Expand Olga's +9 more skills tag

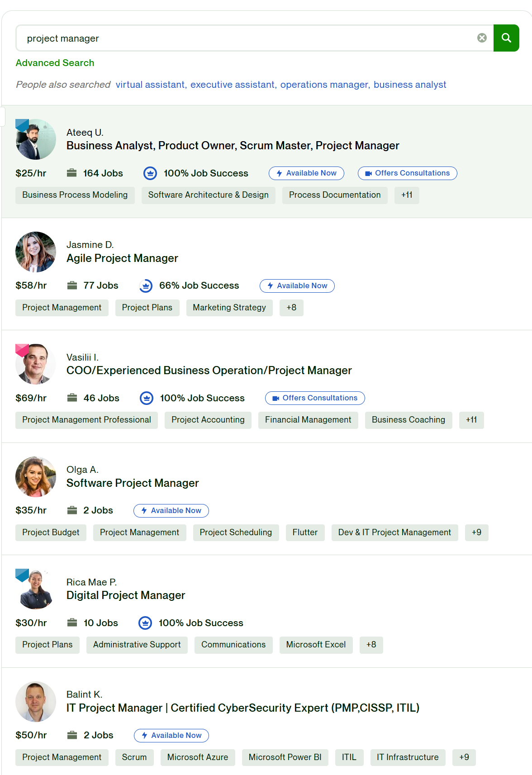tap(476, 533)
